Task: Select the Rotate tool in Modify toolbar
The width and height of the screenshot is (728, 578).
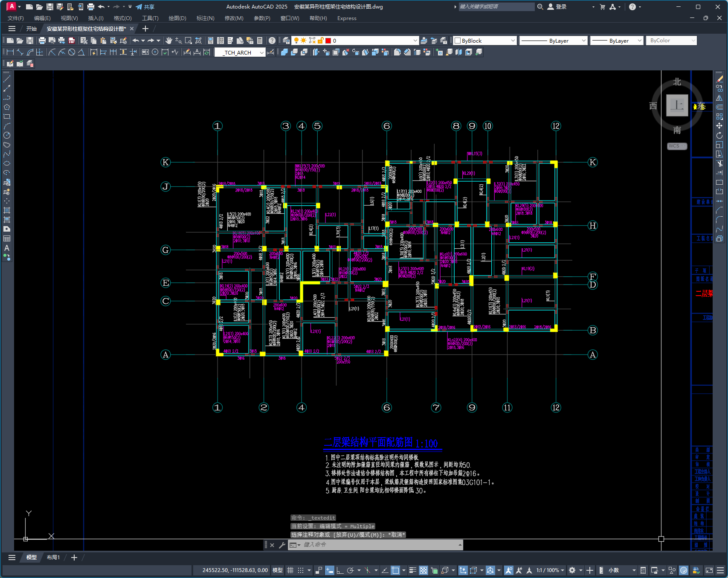Action: click(x=719, y=135)
